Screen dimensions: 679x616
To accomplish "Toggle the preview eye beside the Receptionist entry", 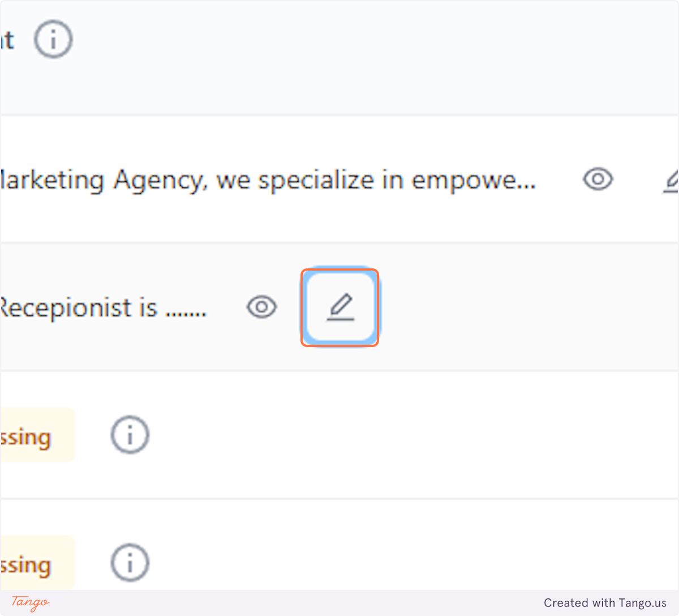I will pos(261,307).
